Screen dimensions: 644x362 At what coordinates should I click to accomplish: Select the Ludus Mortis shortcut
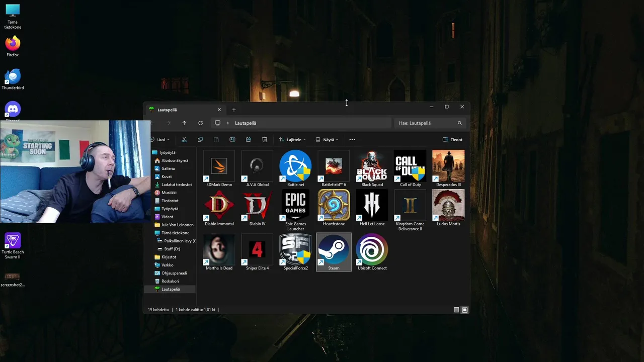pyautogui.click(x=448, y=208)
